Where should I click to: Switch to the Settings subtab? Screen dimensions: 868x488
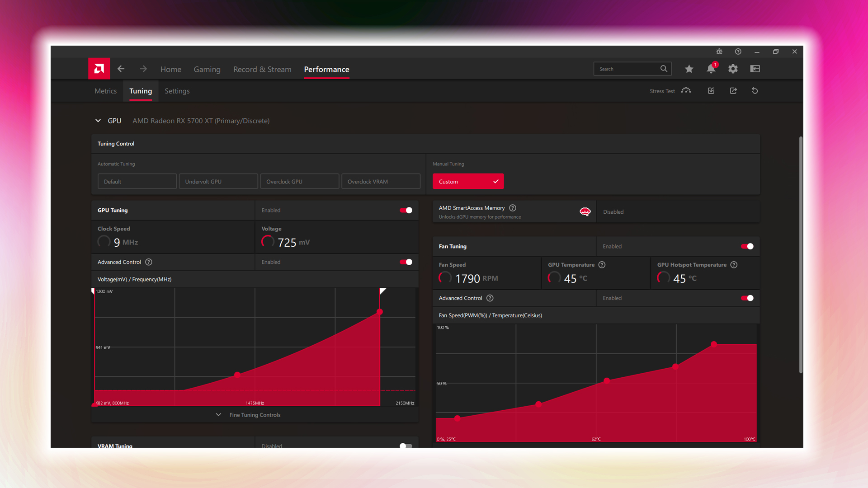click(177, 91)
